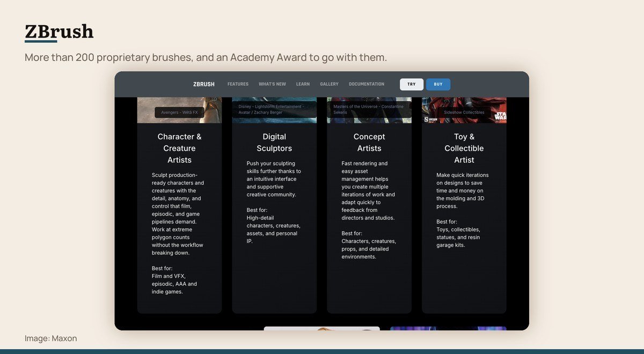The height and width of the screenshot is (354, 644).
Task: Go to the LEARN nav link
Action: pos(303,84)
